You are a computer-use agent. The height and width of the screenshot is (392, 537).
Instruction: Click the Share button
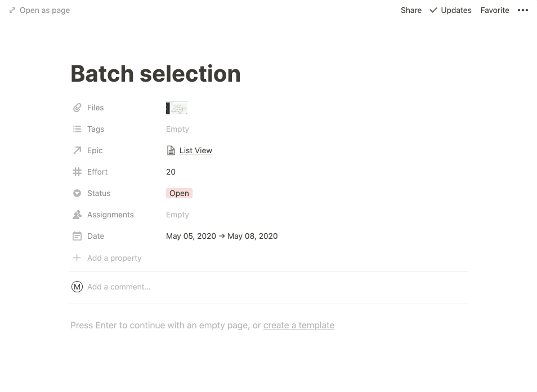pos(411,10)
